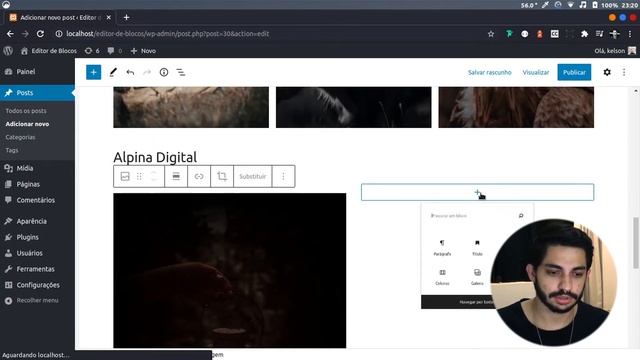
Task: Click the browser address bar
Action: 269,34
